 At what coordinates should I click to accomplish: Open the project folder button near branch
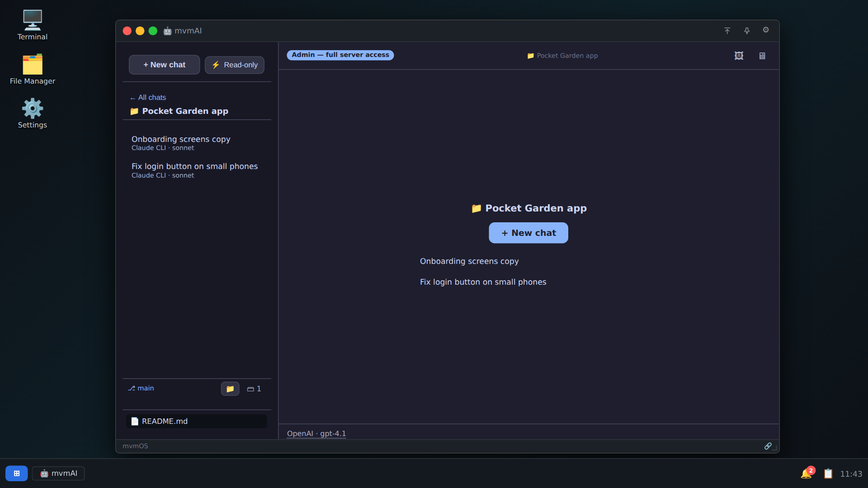click(230, 389)
